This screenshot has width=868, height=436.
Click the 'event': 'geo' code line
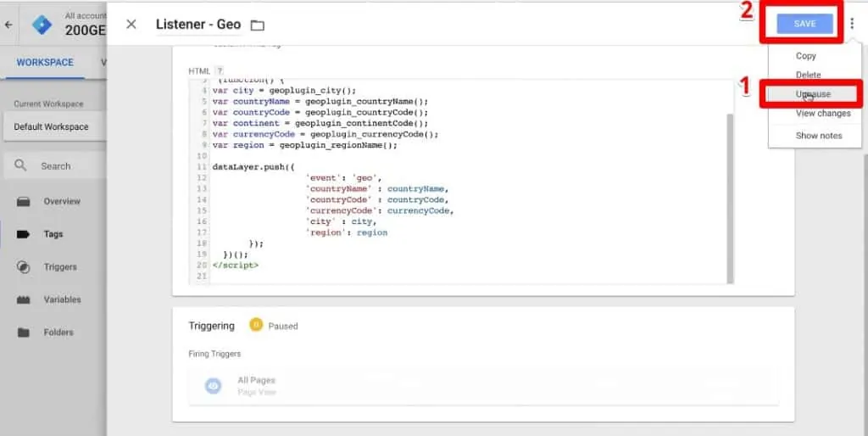click(x=343, y=178)
